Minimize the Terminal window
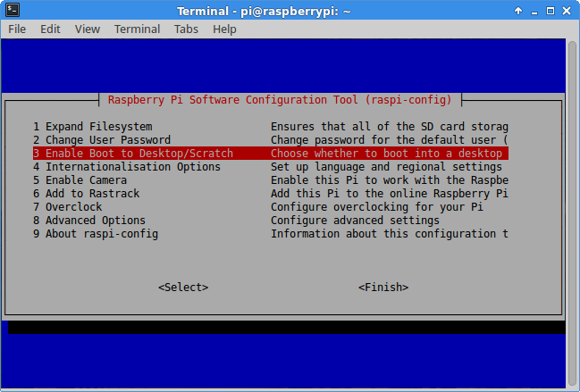The image size is (580, 392). pos(534,12)
